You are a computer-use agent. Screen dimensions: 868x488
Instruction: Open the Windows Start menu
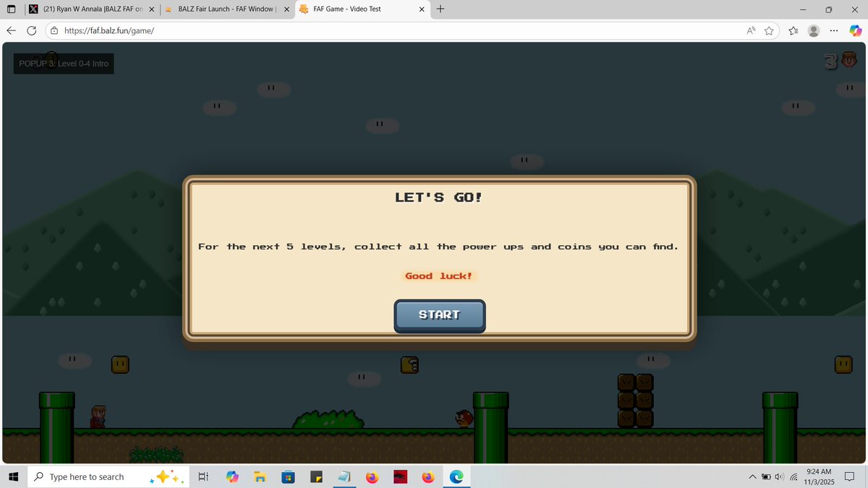pyautogui.click(x=12, y=476)
